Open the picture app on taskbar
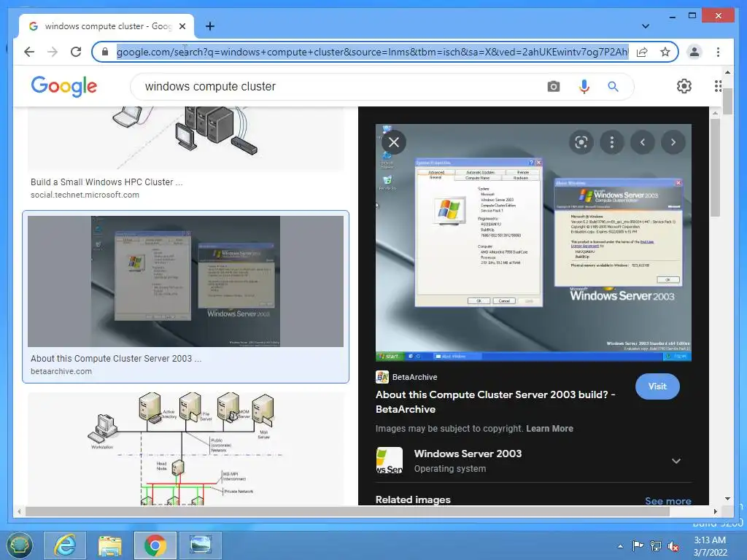This screenshot has height=560, width=747. [200, 545]
